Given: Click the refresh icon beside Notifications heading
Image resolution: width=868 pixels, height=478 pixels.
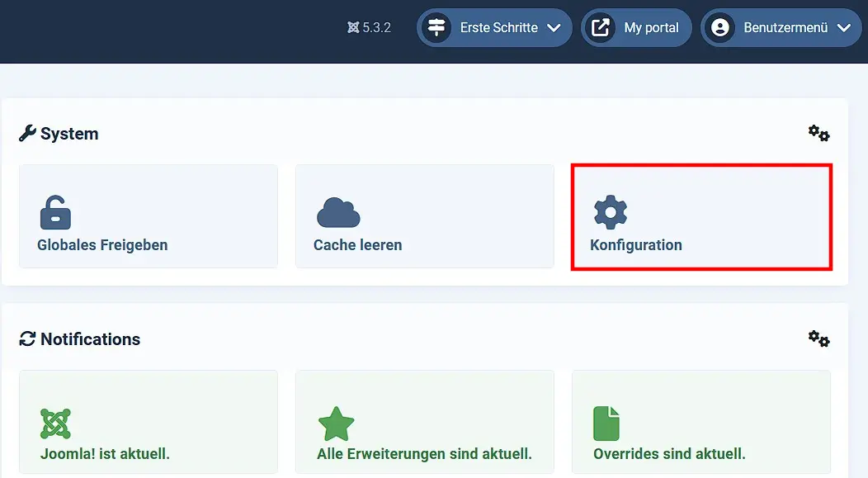Looking at the screenshot, I should (26, 338).
